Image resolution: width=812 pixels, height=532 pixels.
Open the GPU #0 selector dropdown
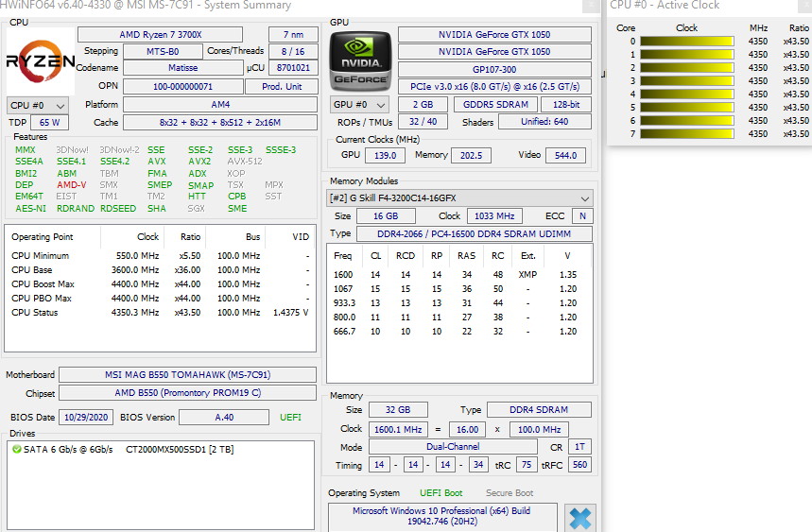tap(360, 105)
